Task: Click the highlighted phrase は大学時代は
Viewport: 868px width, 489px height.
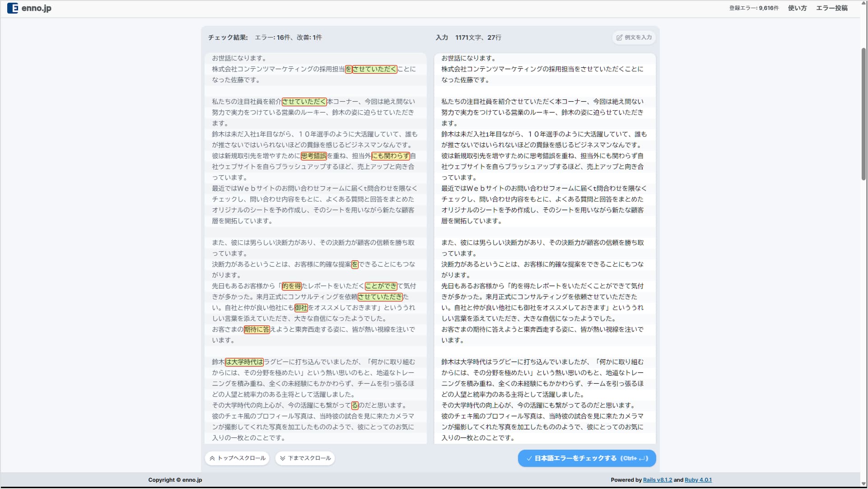Action: point(244,362)
